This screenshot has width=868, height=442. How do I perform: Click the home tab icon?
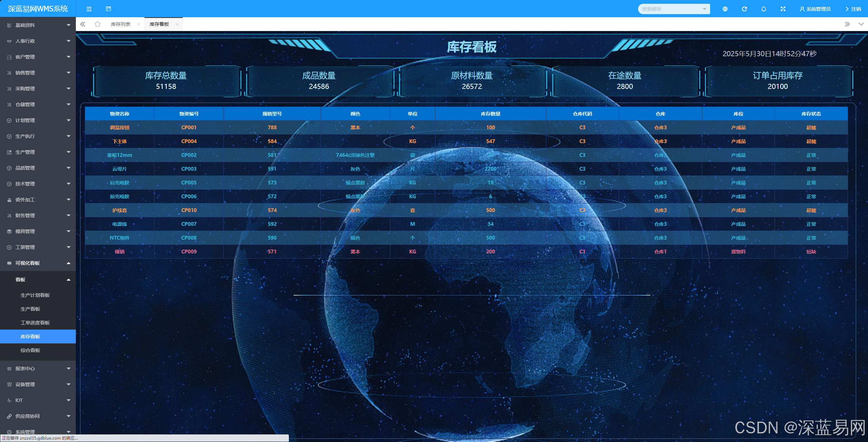point(98,24)
